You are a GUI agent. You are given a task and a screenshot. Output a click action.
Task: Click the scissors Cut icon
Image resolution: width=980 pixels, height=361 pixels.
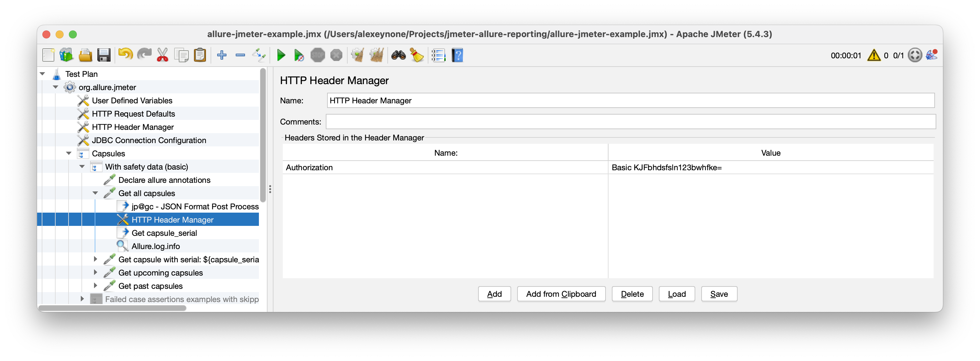tap(163, 56)
